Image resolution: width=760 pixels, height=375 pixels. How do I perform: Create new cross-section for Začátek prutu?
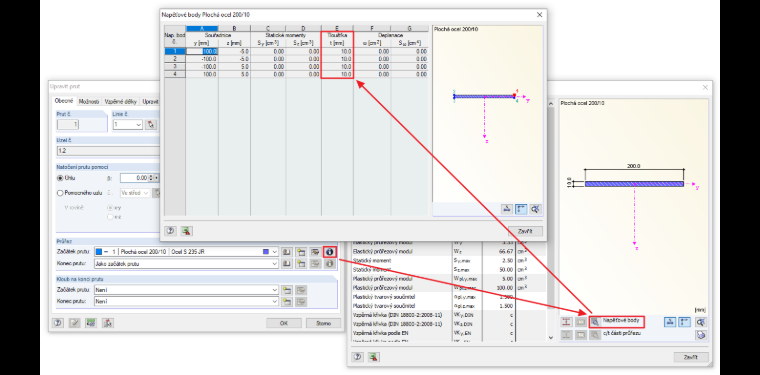(301, 252)
